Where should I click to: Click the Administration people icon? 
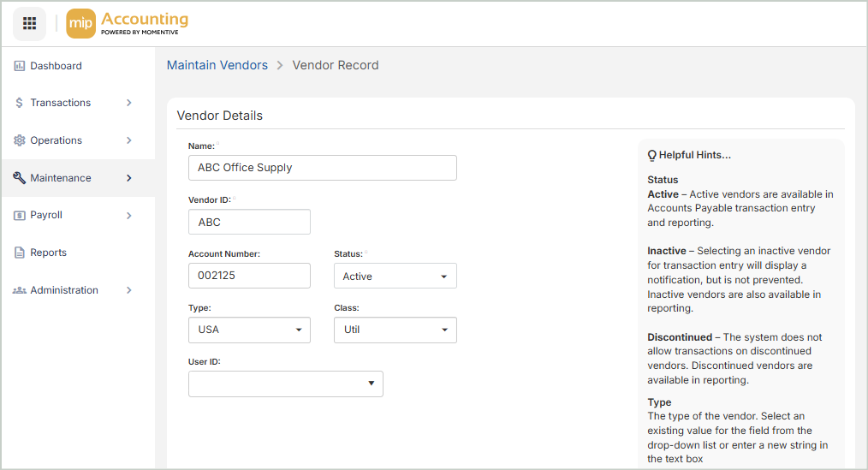[19, 290]
